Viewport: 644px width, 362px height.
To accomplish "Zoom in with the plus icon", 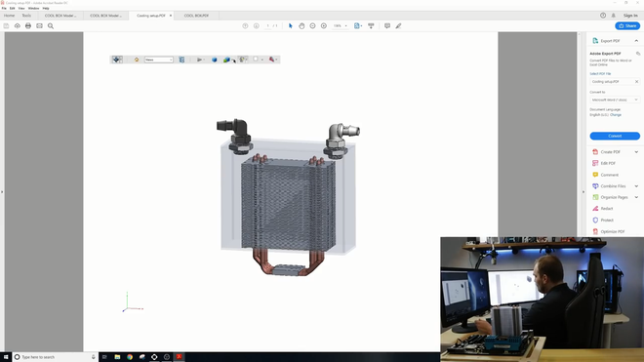I will (x=324, y=26).
